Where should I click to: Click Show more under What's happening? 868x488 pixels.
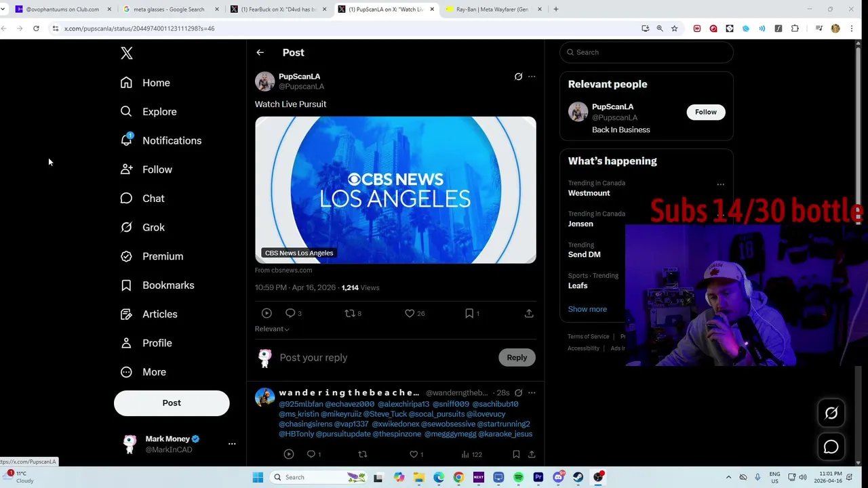[587, 309]
